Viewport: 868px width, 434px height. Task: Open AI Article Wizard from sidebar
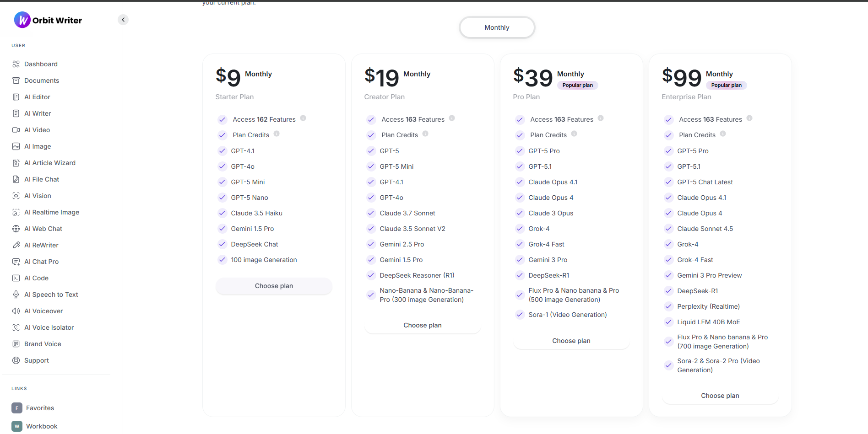click(49, 163)
